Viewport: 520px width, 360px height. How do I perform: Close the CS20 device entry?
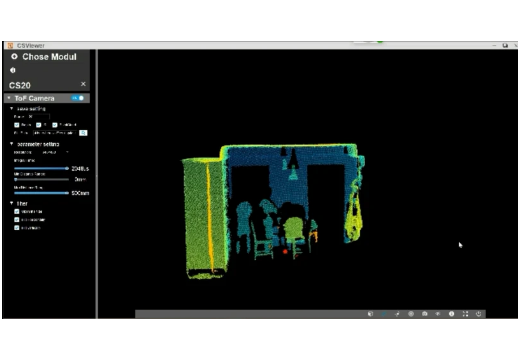pyautogui.click(x=83, y=84)
